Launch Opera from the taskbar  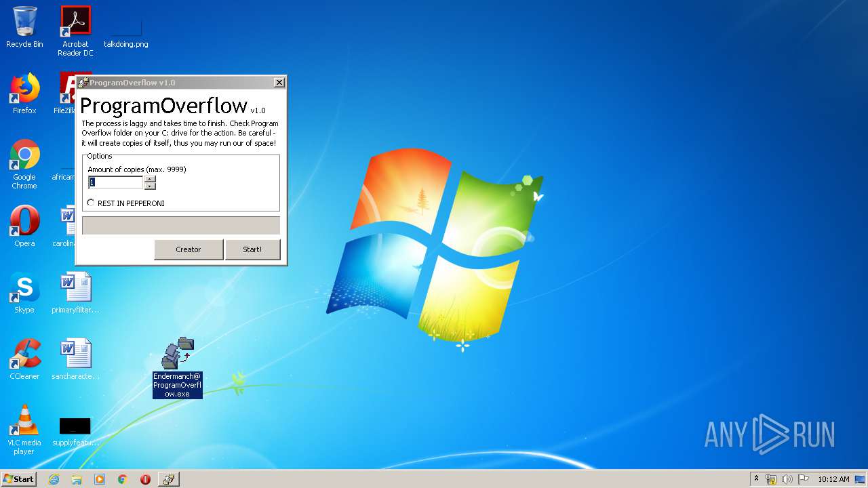tap(145, 479)
